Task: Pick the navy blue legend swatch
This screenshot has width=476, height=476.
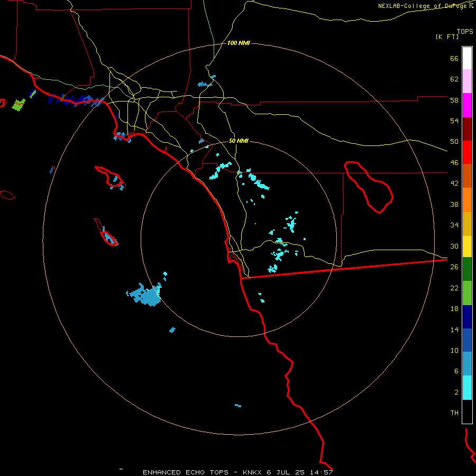Action: pos(467,317)
